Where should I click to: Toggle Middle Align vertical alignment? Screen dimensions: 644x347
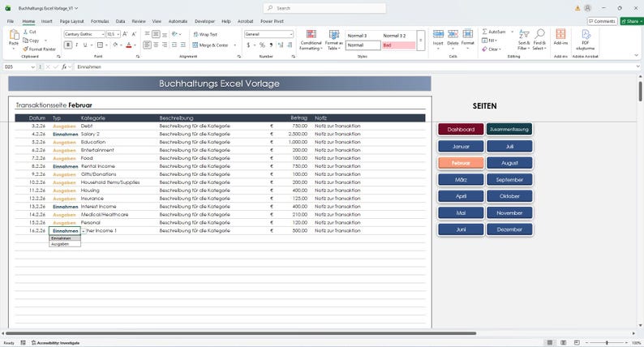click(x=156, y=35)
